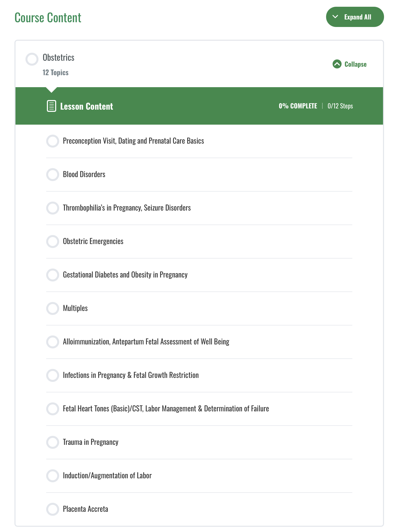The height and width of the screenshot is (532, 396).
Task: Click the 0% COMPLETE progress indicator
Action: [x=298, y=106]
